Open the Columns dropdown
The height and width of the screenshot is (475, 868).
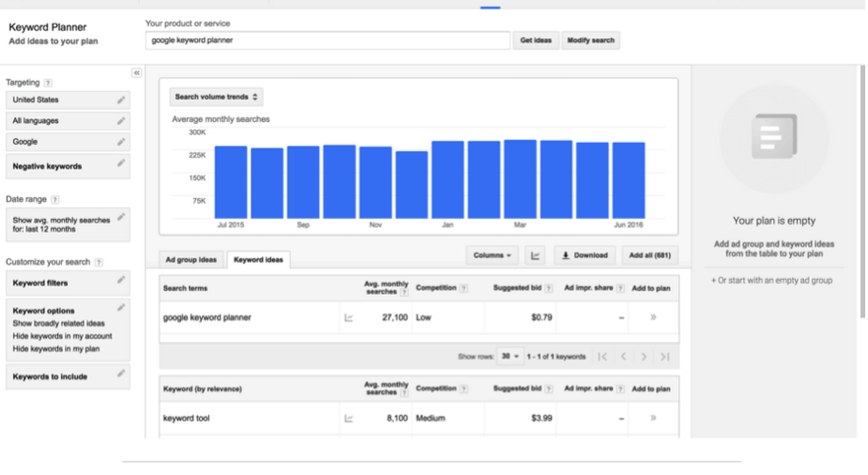pyautogui.click(x=492, y=255)
